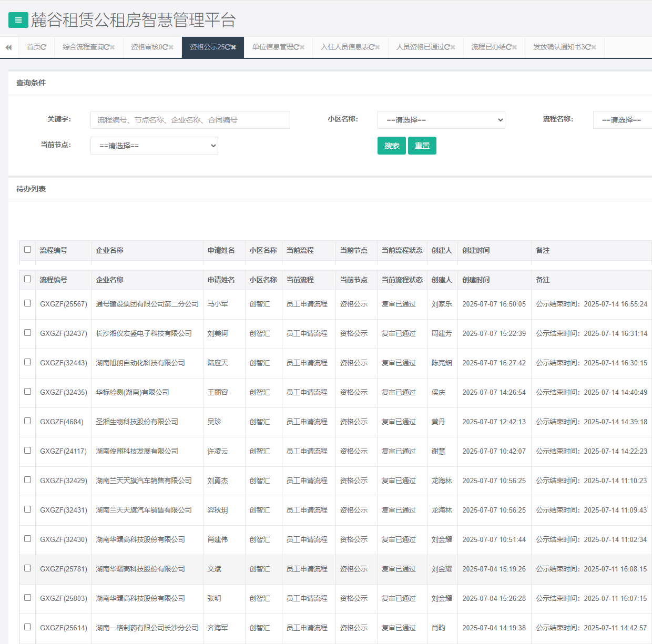Expand the 当前节点 dropdown
This screenshot has width=652, height=644.
tap(154, 146)
